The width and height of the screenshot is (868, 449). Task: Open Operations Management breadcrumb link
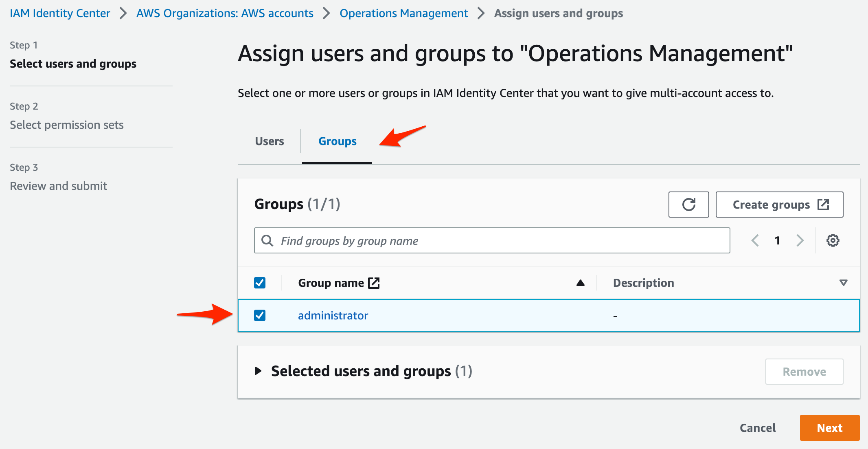pyautogui.click(x=404, y=13)
